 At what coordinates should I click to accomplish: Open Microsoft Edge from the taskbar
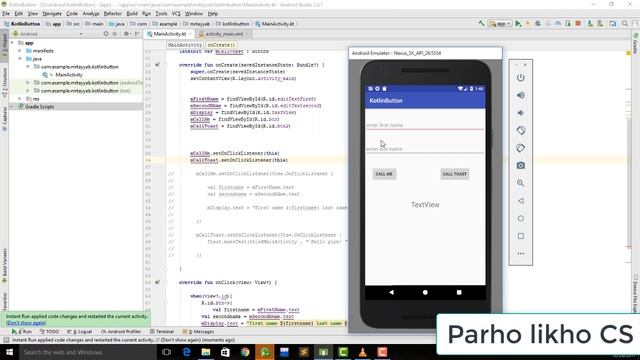(187, 352)
